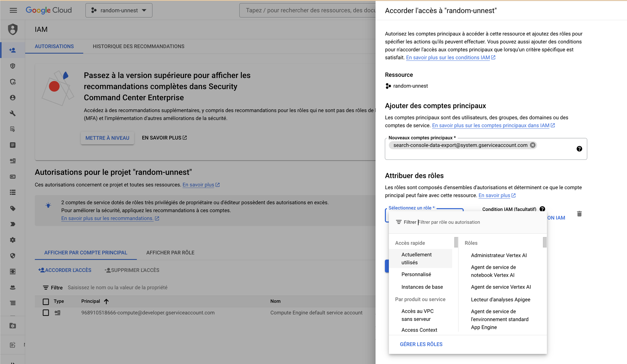
Task: Choose the 'Agent de service Vertex AI' role
Action: pos(501,287)
